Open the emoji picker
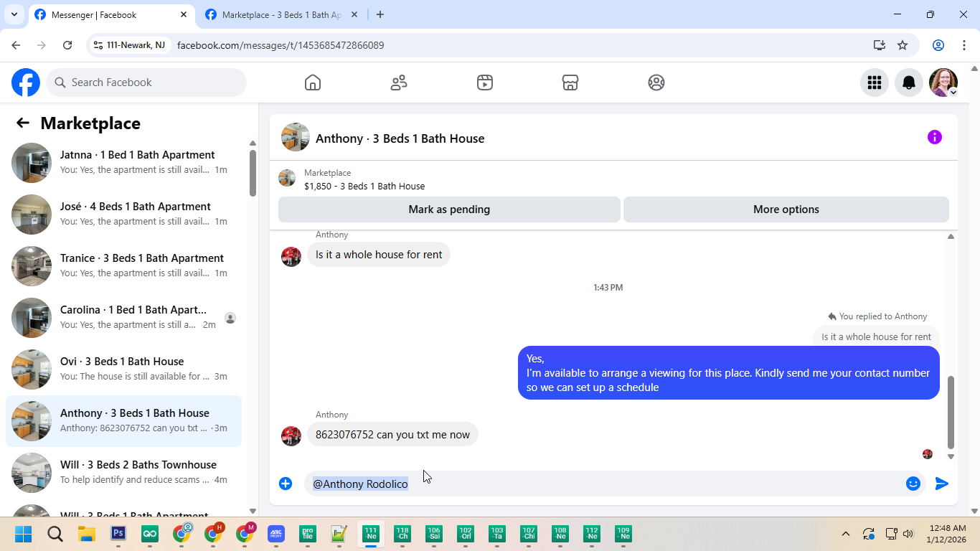Image resolution: width=980 pixels, height=551 pixels. tap(913, 484)
